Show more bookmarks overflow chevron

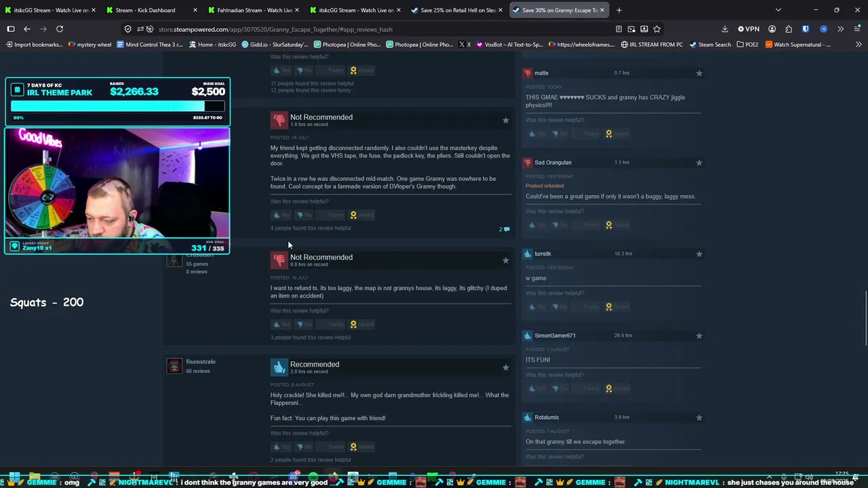859,45
